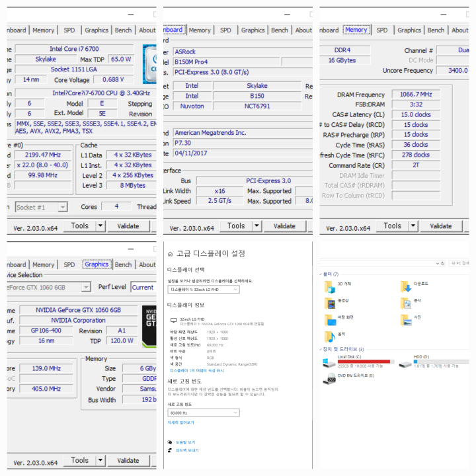Click the '16 GBytes' memory size field
The image size is (476, 476).
[x=345, y=60]
